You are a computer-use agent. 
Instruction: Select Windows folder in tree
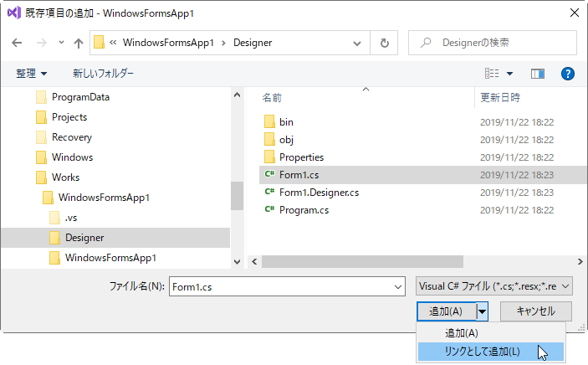point(64,157)
